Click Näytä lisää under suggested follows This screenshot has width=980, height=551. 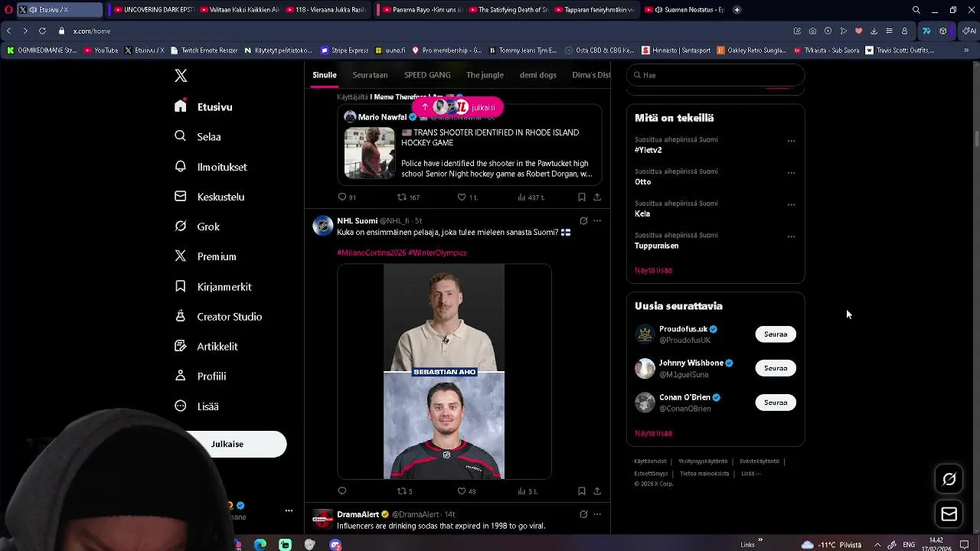pos(654,433)
